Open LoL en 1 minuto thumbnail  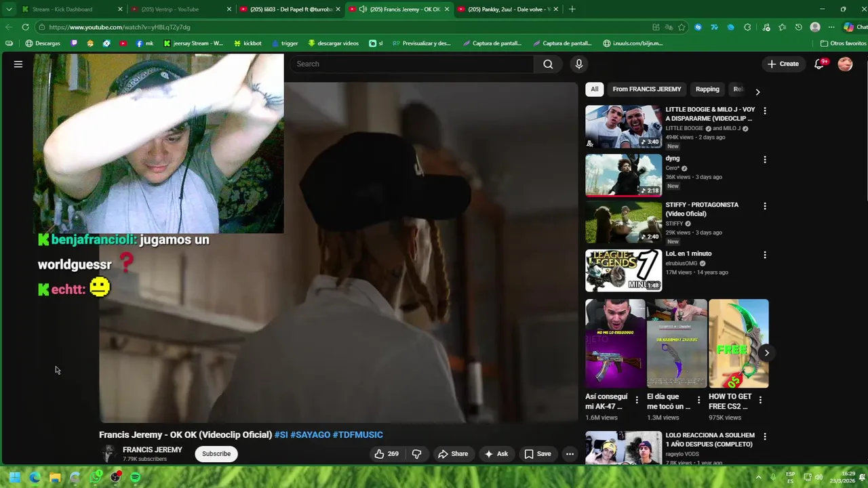pyautogui.click(x=623, y=270)
